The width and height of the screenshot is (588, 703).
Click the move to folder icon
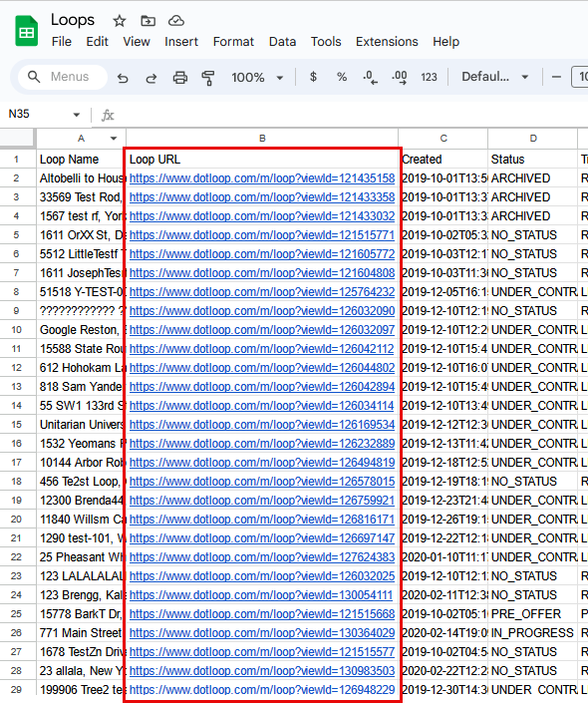pos(147,21)
